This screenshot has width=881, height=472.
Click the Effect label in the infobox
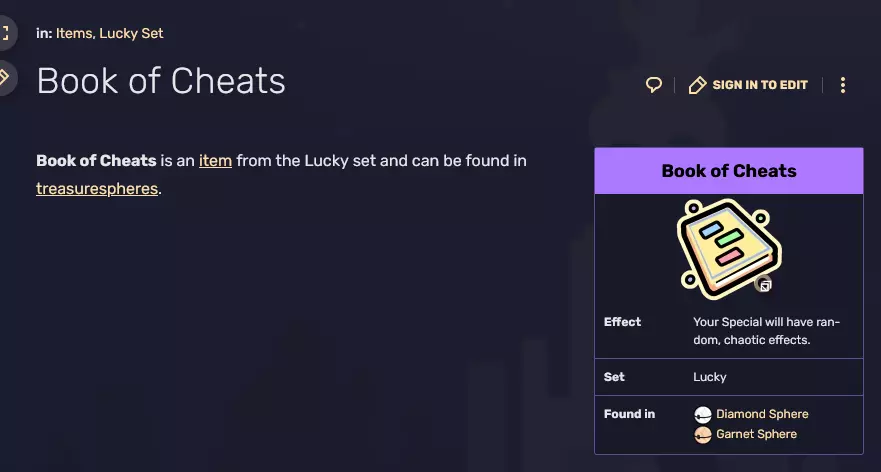622,322
